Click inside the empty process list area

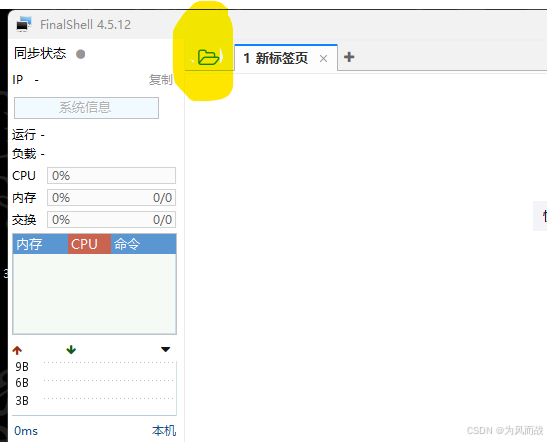(95, 293)
